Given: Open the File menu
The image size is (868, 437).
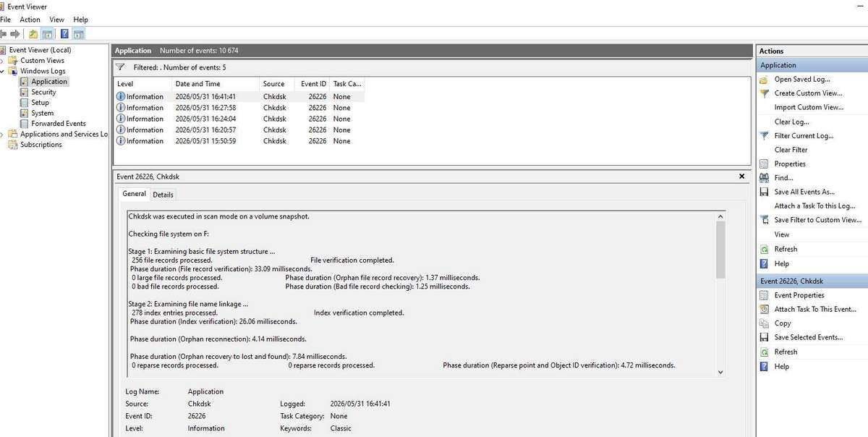Looking at the screenshot, I should click(5, 20).
